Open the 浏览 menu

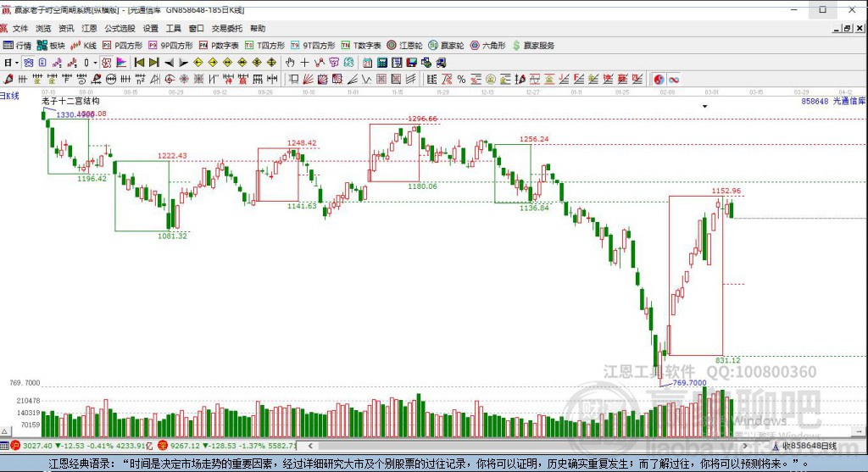pos(43,28)
